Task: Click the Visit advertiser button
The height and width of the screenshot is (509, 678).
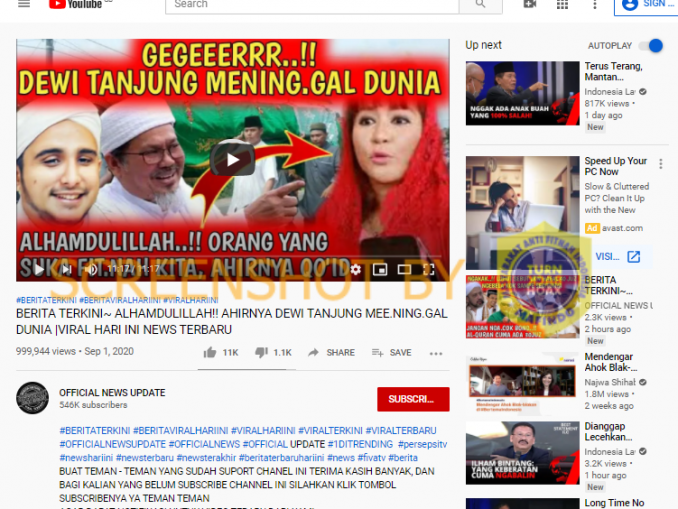Action: pos(618,256)
